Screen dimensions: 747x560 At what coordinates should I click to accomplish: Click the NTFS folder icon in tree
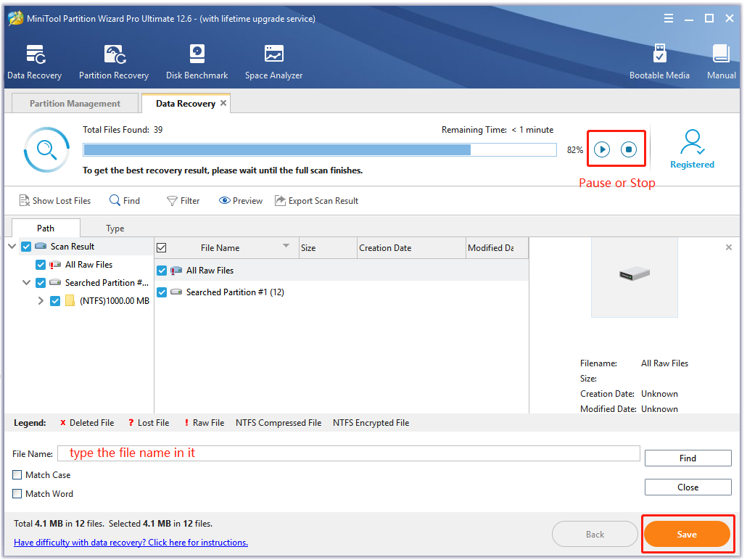[70, 300]
